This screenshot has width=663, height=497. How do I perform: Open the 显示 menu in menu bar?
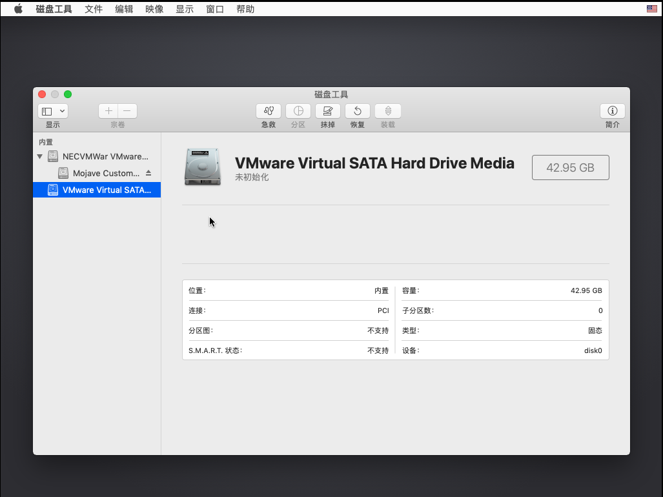pos(185,9)
